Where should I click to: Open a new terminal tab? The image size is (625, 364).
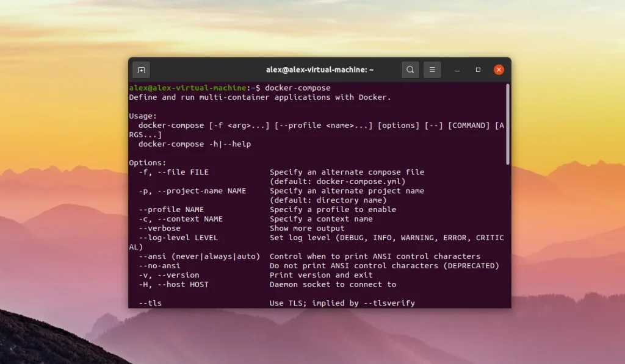coord(141,70)
